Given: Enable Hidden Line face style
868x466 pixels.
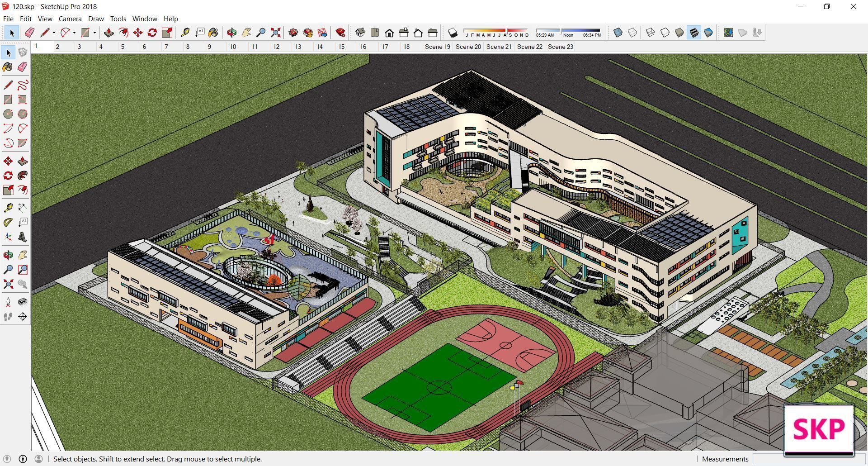Looking at the screenshot, I should tap(665, 33).
